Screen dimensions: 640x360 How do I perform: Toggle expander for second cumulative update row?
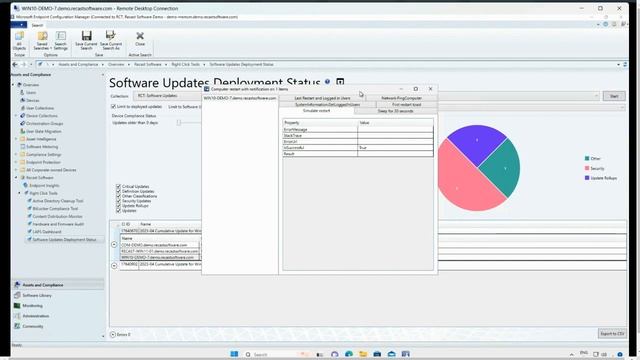(114, 265)
